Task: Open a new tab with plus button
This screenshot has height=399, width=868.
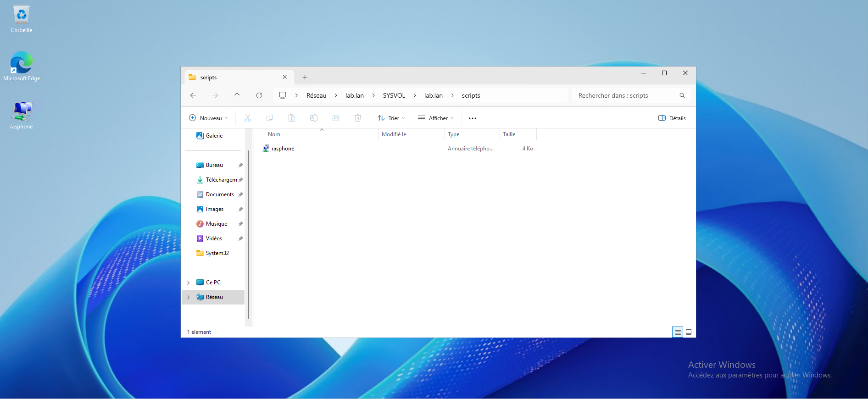Action: pos(305,78)
